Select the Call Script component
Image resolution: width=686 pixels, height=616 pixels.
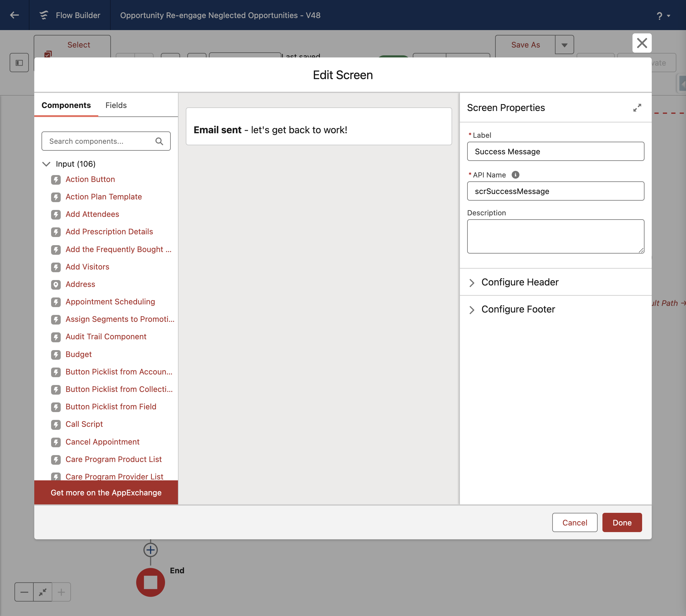(x=84, y=424)
